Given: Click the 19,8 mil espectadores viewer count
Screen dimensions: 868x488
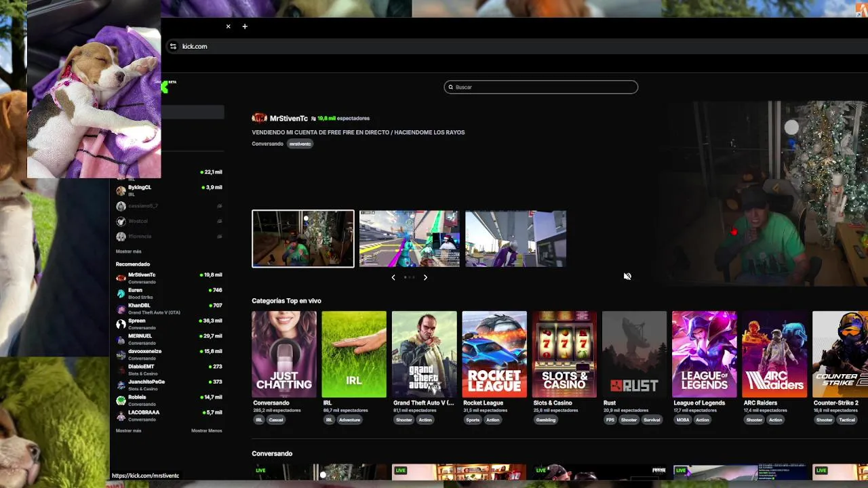Looking at the screenshot, I should pos(343,119).
